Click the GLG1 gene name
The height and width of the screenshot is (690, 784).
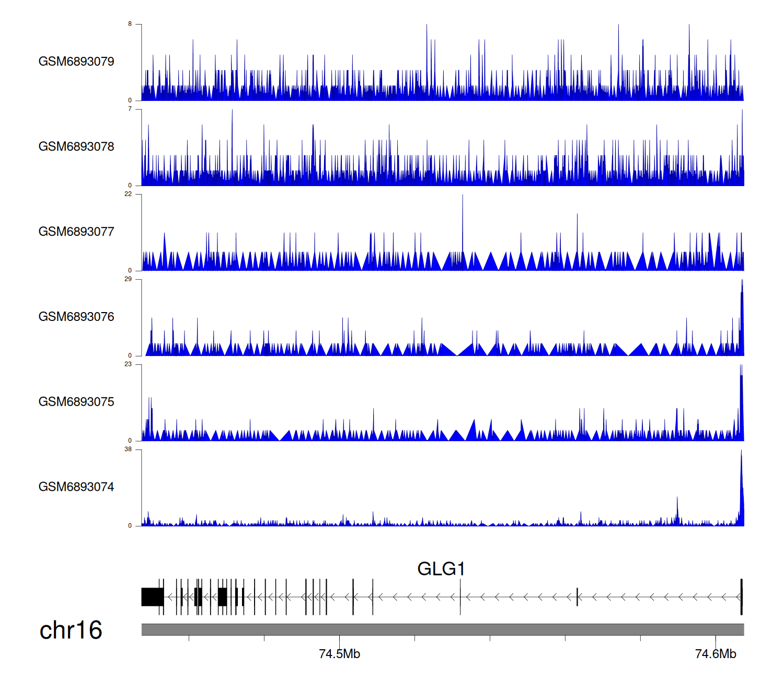tap(441, 569)
